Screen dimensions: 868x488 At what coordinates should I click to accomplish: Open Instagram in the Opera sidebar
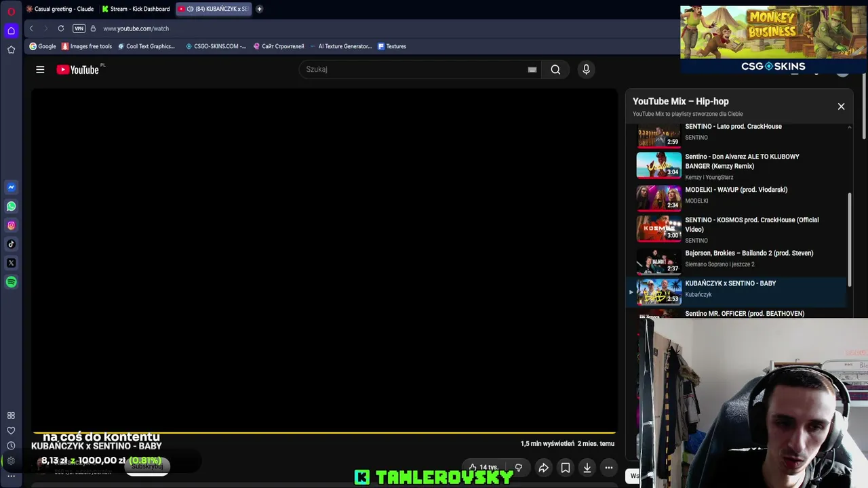click(x=11, y=225)
